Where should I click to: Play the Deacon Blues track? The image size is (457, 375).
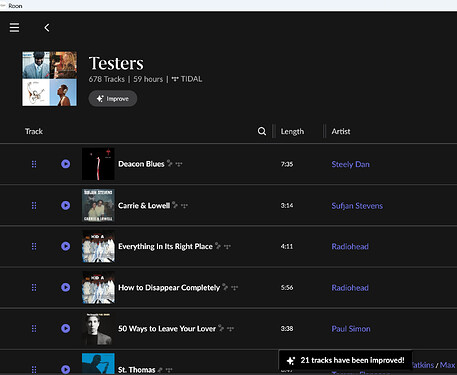[66, 164]
